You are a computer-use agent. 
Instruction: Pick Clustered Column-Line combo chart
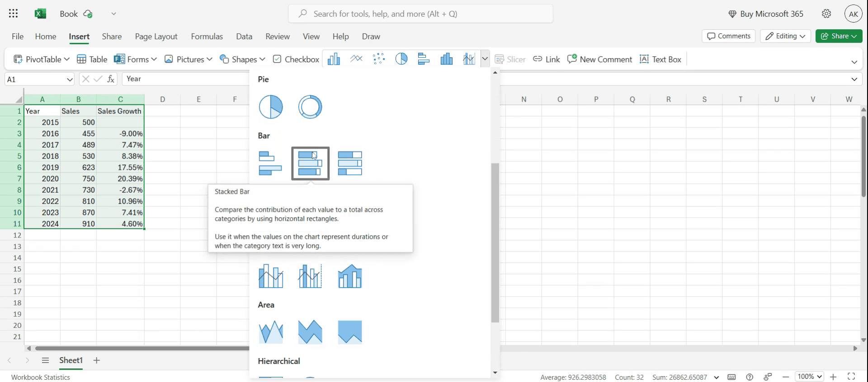click(x=271, y=276)
